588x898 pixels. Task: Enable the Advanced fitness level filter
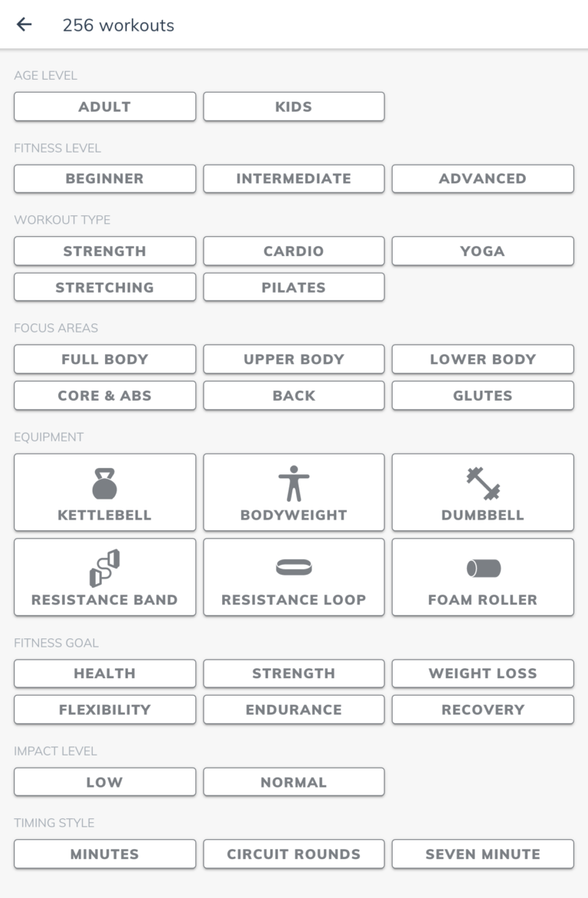click(x=482, y=179)
